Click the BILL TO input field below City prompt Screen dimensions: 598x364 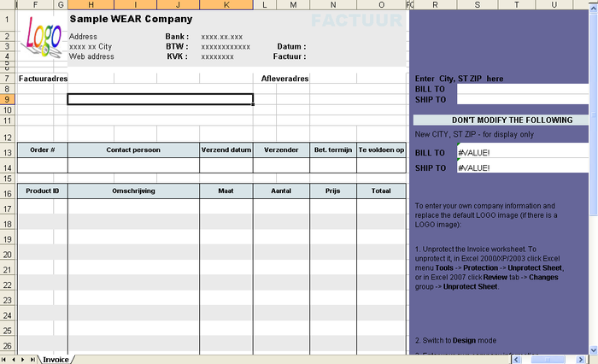pyautogui.click(x=523, y=89)
